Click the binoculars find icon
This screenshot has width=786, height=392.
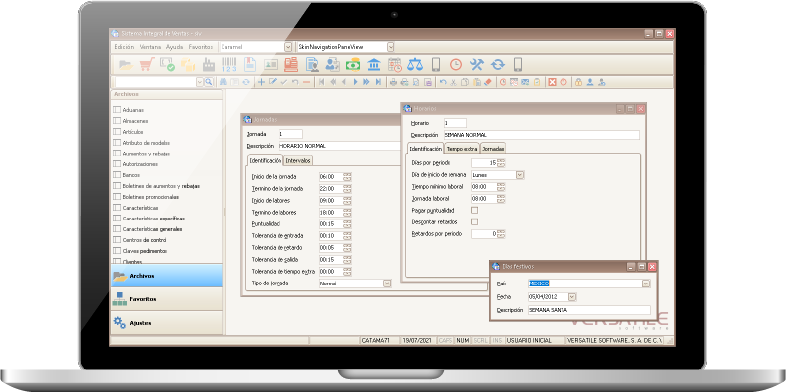223,82
